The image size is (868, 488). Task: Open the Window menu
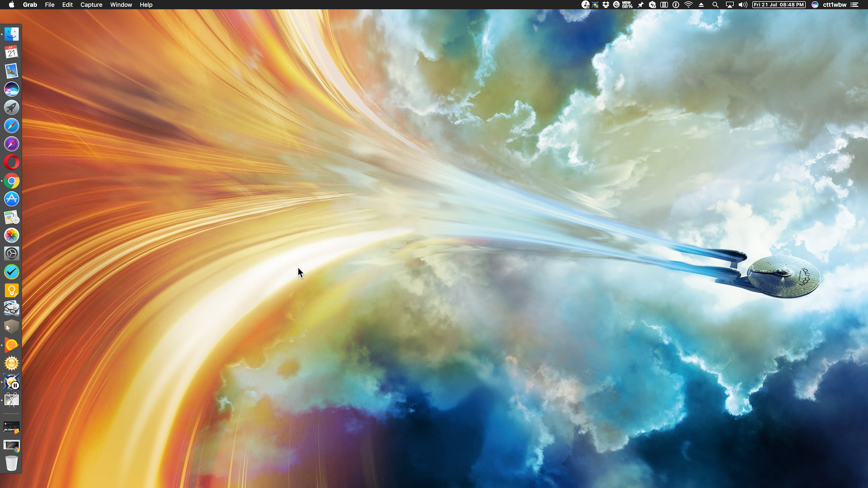click(x=121, y=5)
